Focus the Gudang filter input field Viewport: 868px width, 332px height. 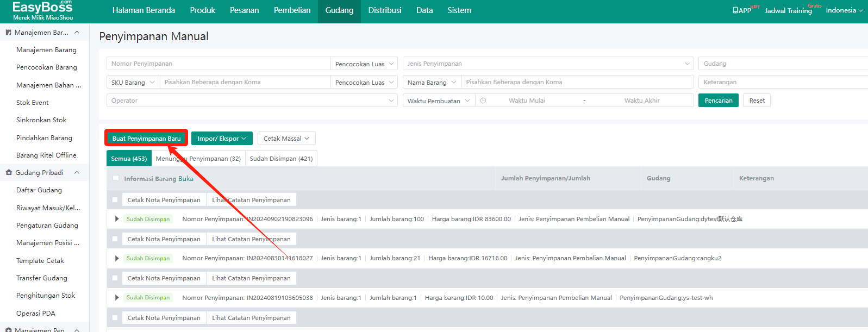783,64
